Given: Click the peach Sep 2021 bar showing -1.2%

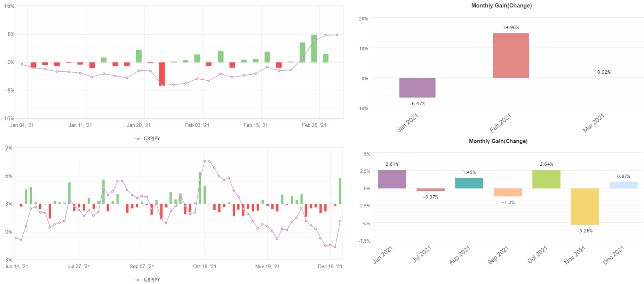Looking at the screenshot, I should 508,192.
